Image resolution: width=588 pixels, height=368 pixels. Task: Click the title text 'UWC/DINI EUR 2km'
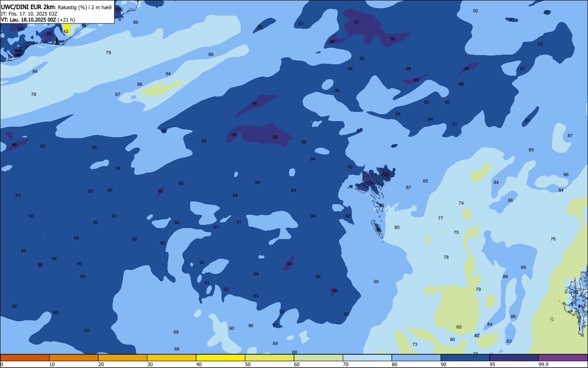pos(28,7)
